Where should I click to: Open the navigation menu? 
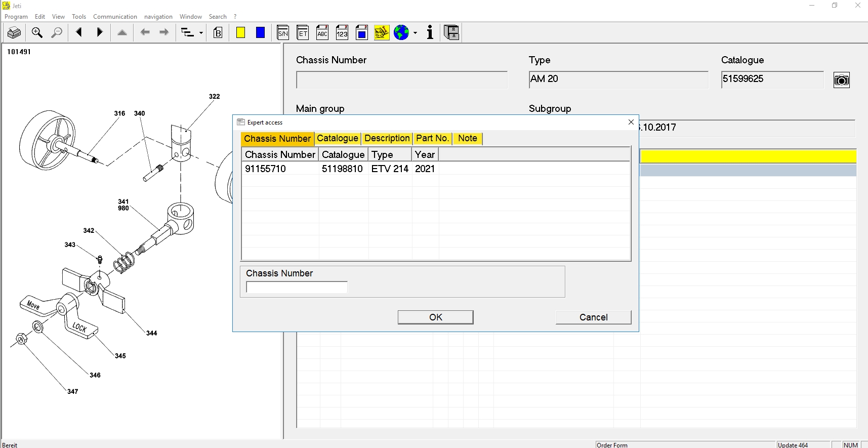point(158,17)
